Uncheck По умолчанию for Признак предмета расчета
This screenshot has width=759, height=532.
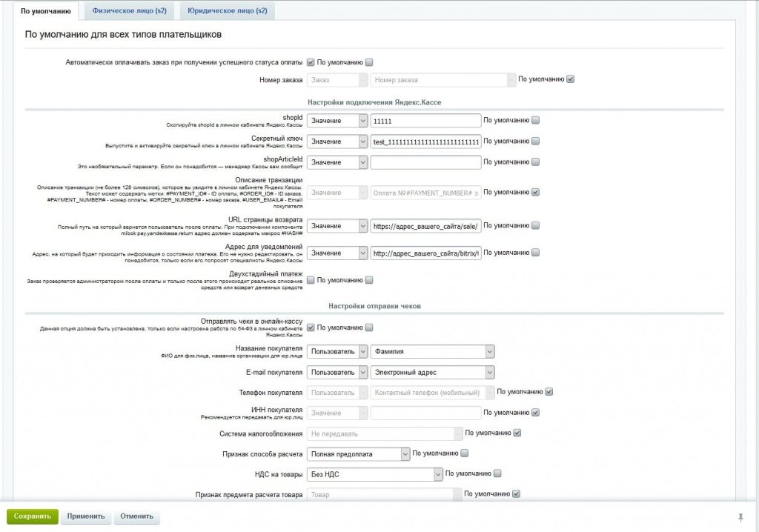[516, 494]
